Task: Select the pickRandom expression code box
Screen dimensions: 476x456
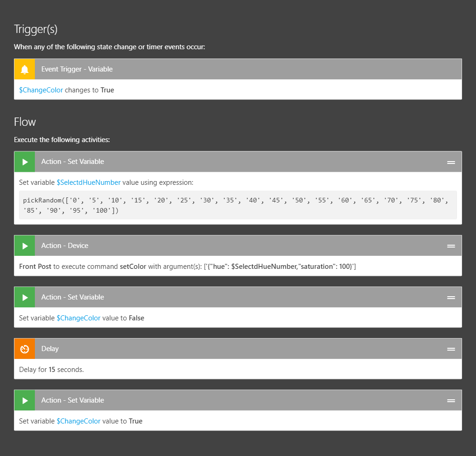Action: [x=238, y=205]
